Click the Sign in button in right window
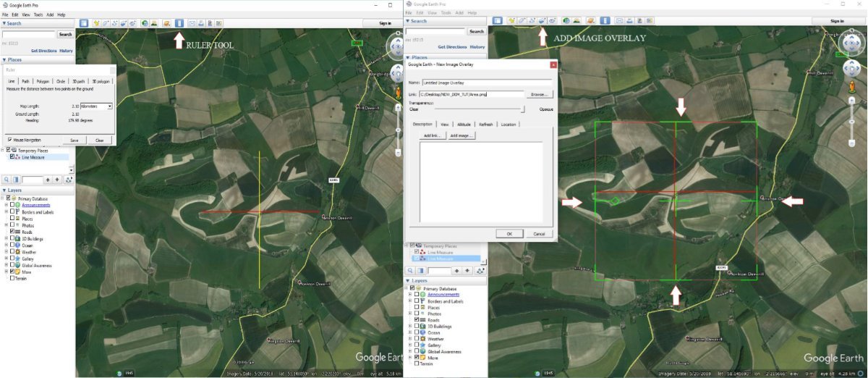The height and width of the screenshot is (378, 868). pyautogui.click(x=837, y=21)
